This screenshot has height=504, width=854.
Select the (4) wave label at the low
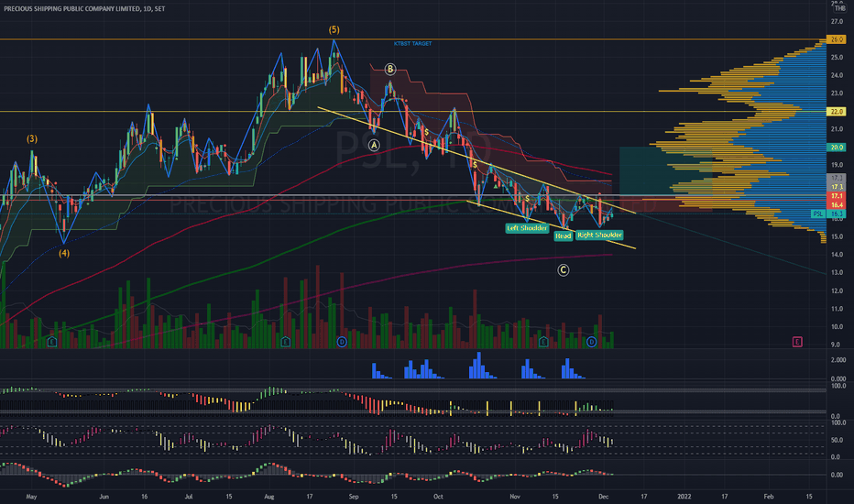click(x=64, y=253)
